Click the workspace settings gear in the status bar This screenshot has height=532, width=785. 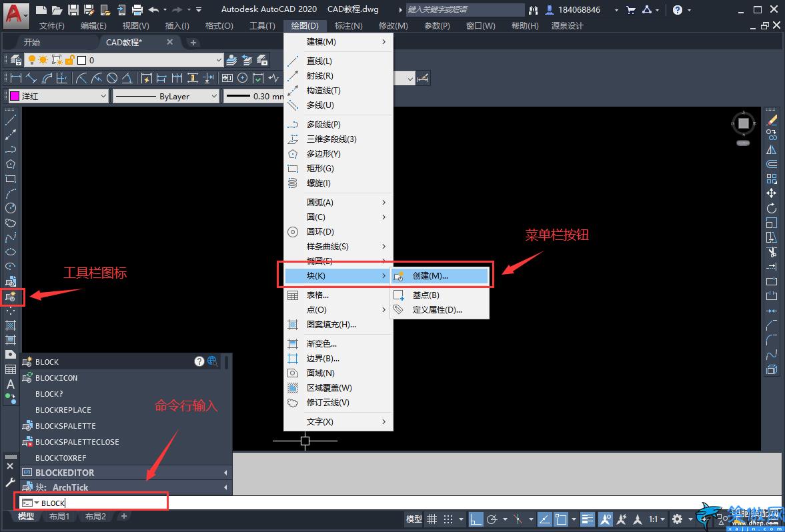coord(678,519)
